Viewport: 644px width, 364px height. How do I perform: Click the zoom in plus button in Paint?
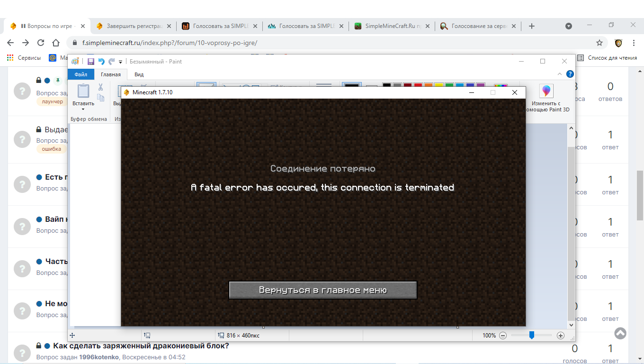[561, 336]
